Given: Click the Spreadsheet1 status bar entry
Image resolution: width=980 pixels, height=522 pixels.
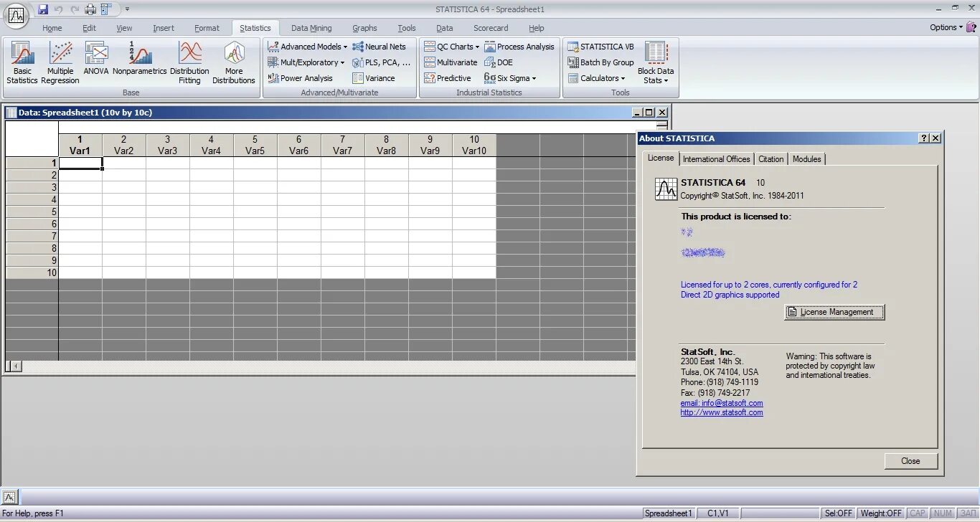Looking at the screenshot, I should [x=668, y=513].
